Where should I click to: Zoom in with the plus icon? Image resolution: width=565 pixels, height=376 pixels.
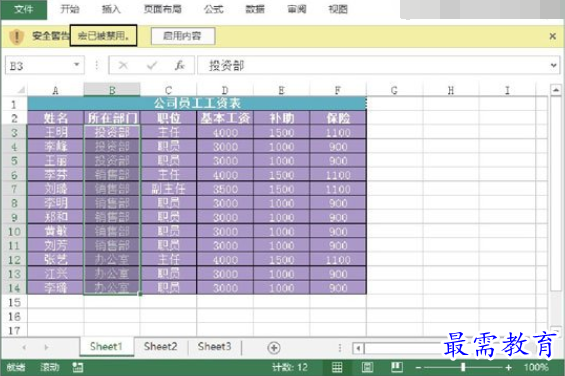508,368
